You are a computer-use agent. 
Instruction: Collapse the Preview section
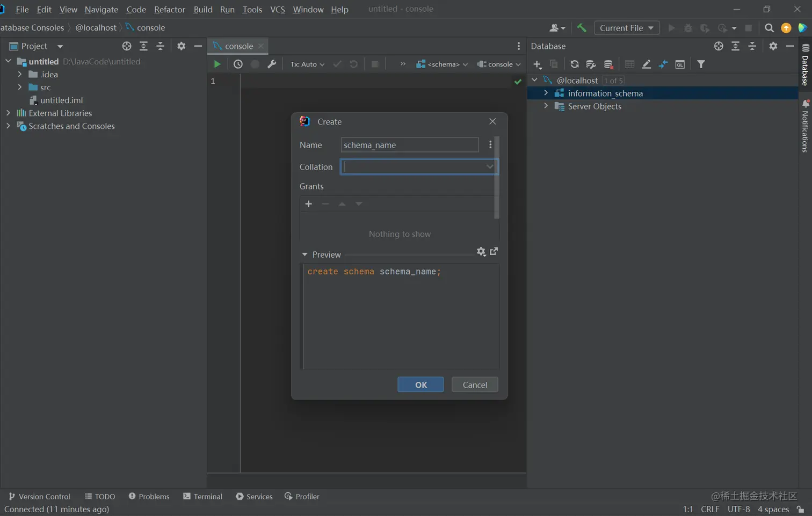point(305,255)
